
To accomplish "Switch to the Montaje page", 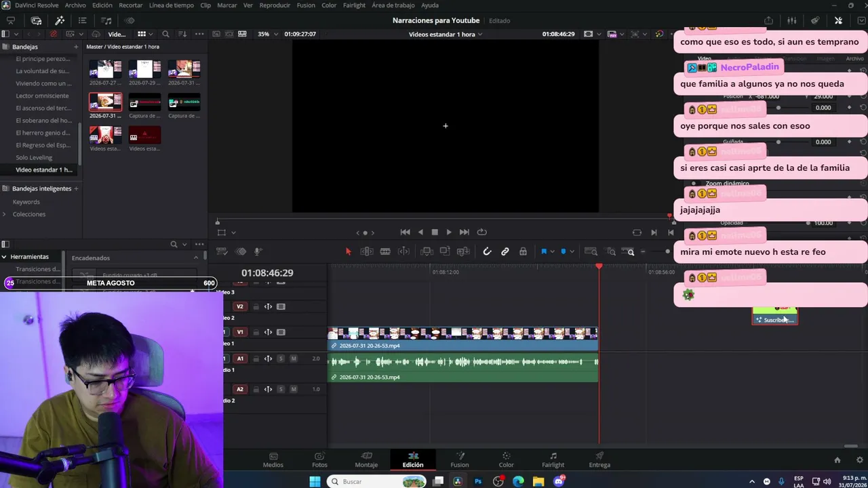I will pyautogui.click(x=366, y=460).
